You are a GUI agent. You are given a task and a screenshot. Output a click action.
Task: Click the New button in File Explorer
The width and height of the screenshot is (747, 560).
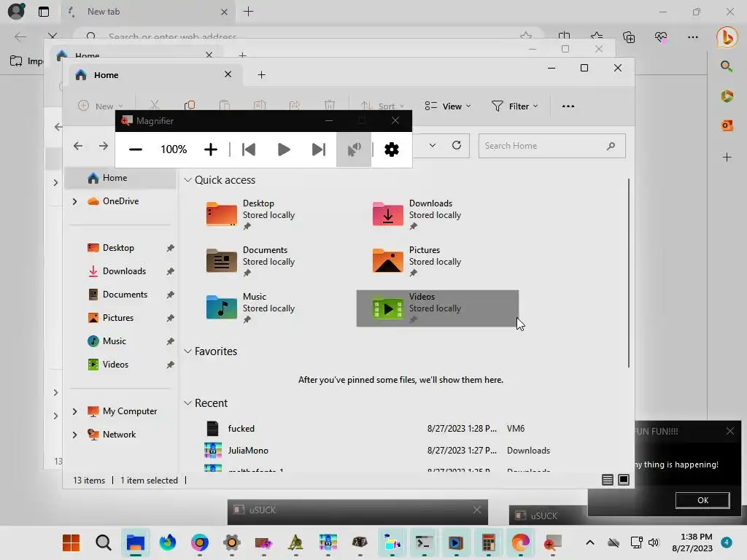pos(101,106)
